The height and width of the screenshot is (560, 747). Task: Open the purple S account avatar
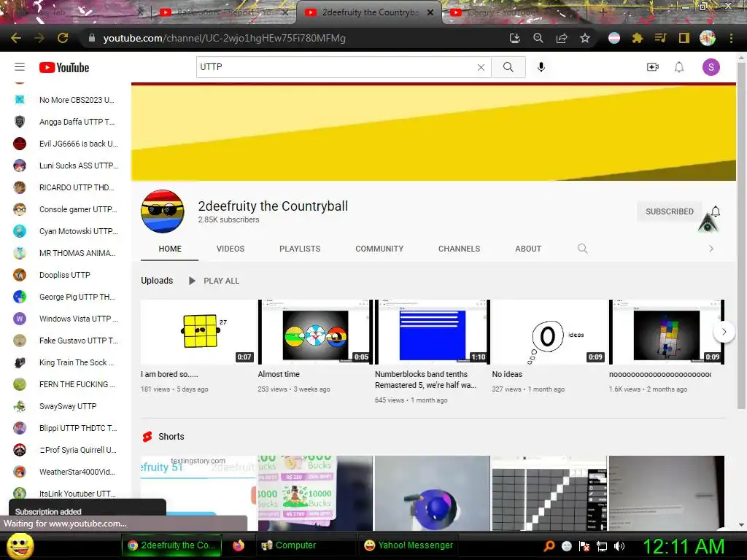pyautogui.click(x=711, y=67)
